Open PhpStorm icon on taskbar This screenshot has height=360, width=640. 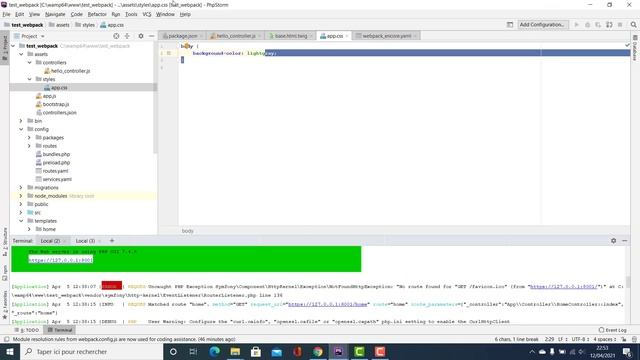point(339,351)
